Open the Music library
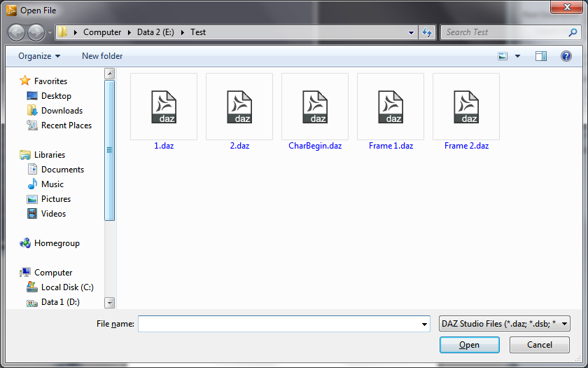The image size is (588, 368). tap(52, 184)
